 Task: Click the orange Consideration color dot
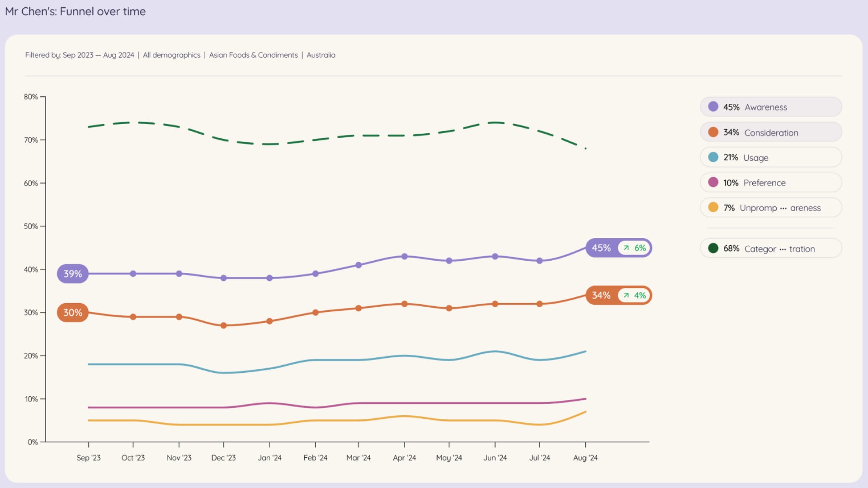713,132
